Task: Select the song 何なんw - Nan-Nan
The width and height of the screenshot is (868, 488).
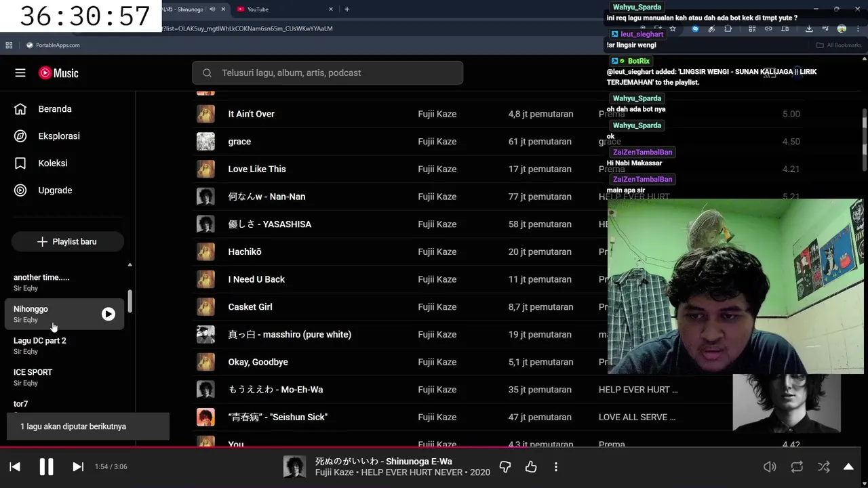Action: [x=267, y=197]
